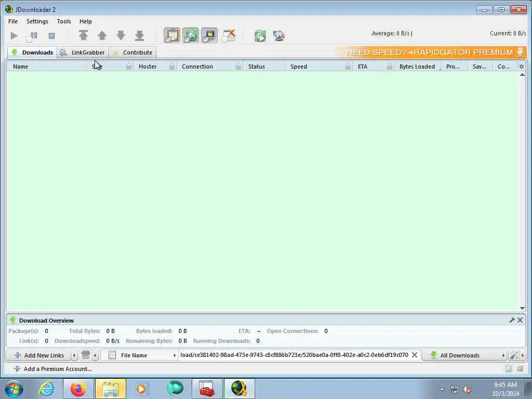Click the last small status bar icon bottom right
Screen dimensions: 532x399
[x=520, y=369]
